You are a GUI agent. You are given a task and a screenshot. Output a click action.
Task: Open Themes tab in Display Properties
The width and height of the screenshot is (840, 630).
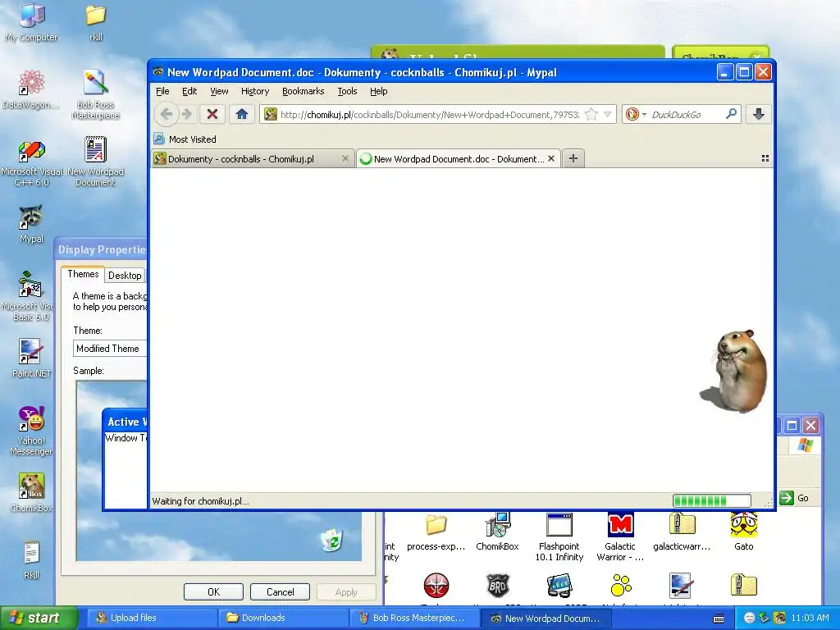coord(83,274)
